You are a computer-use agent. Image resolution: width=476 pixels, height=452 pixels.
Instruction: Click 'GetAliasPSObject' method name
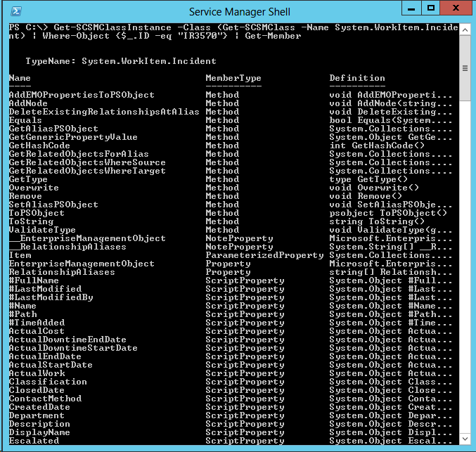[53, 129]
